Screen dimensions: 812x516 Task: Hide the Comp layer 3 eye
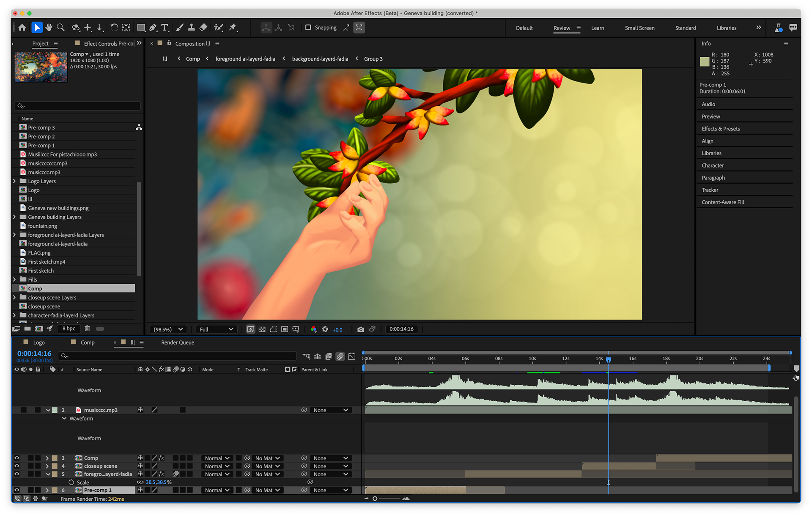pos(17,458)
